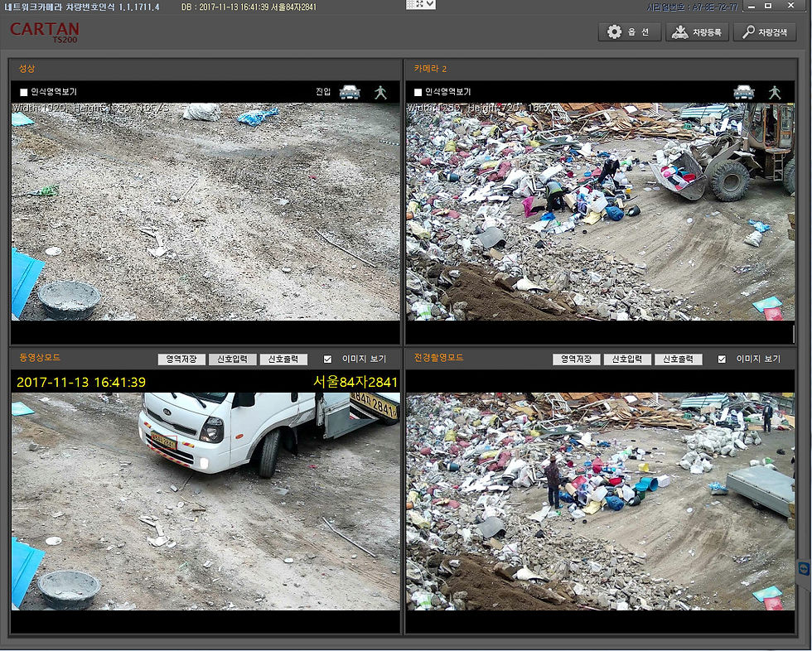Click the CARTAN TS200 logo
The width and height of the screenshot is (812, 651).
[45, 32]
